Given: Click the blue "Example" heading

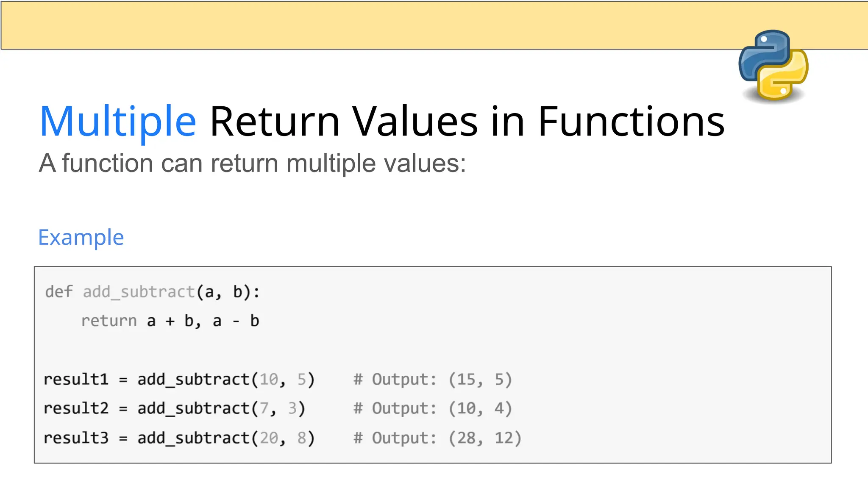Looking at the screenshot, I should (x=81, y=237).
